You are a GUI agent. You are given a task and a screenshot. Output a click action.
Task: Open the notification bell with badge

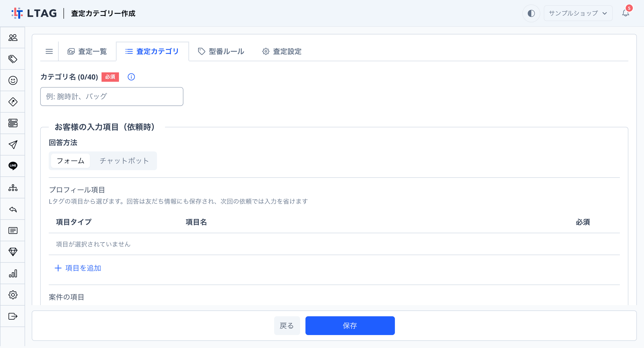[x=625, y=13]
